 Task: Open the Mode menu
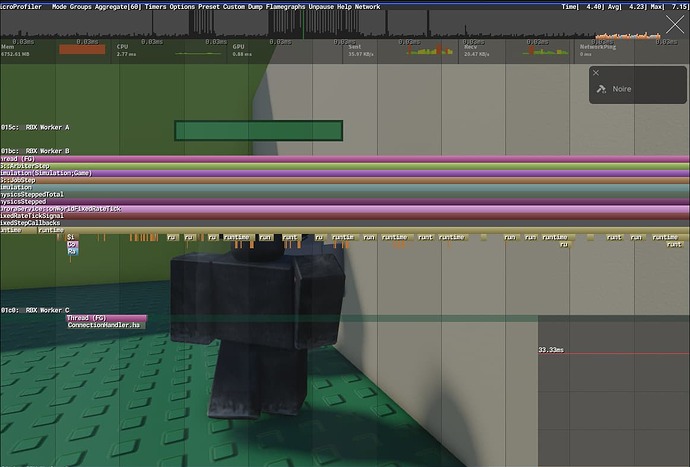[59, 7]
